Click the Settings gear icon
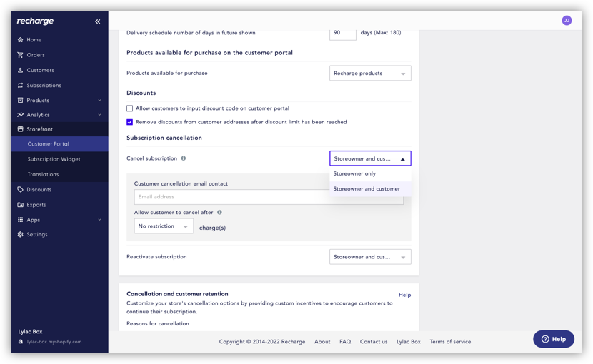The width and height of the screenshot is (593, 364). tap(21, 234)
